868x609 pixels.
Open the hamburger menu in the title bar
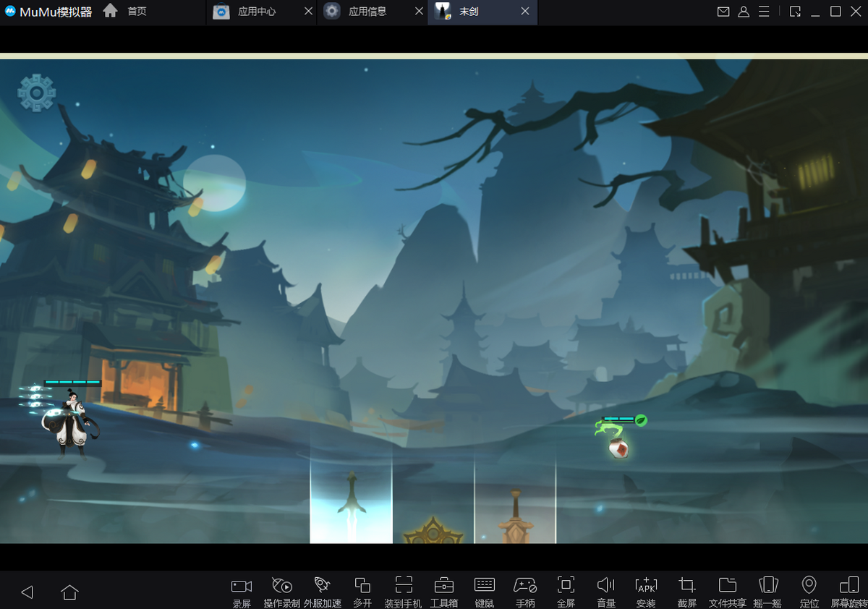pos(764,12)
